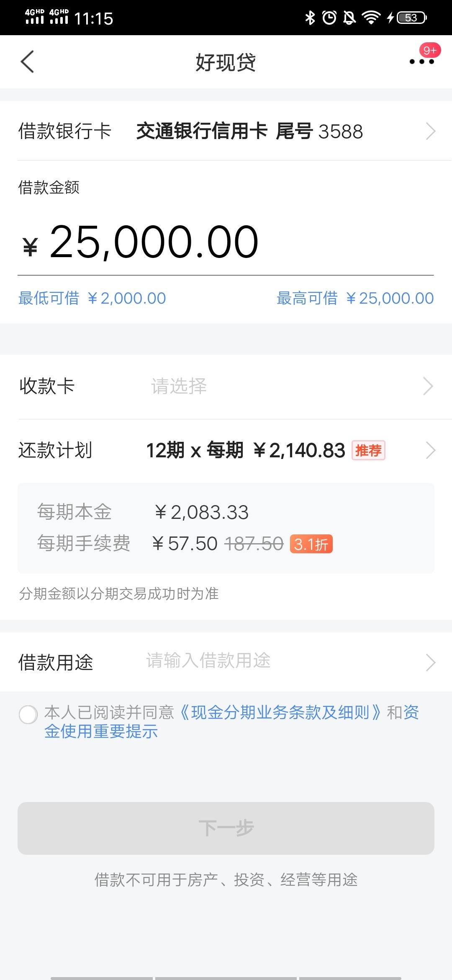The width and height of the screenshot is (452, 980).
Task: Expand the 借款银行卡 card chevron
Action: [431, 131]
